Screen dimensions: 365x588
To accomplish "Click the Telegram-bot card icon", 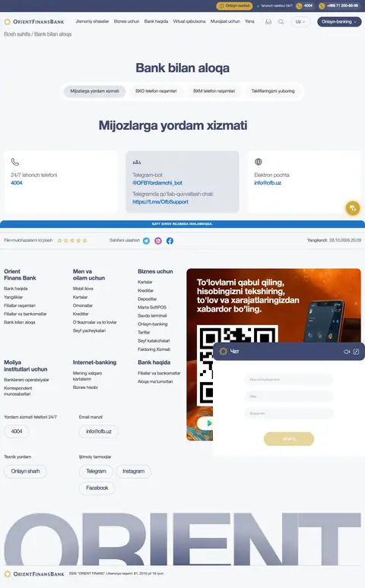I will (137, 162).
